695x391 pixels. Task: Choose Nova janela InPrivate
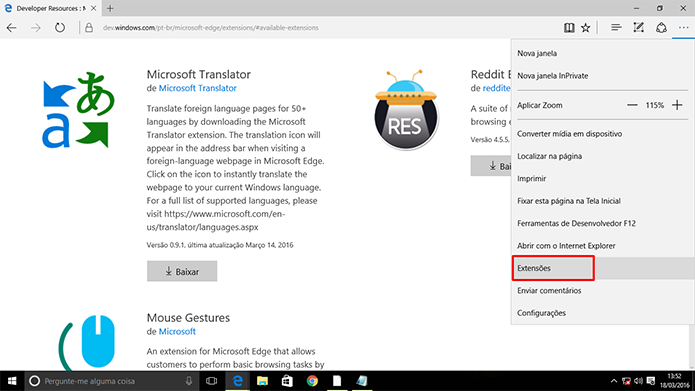603,76
